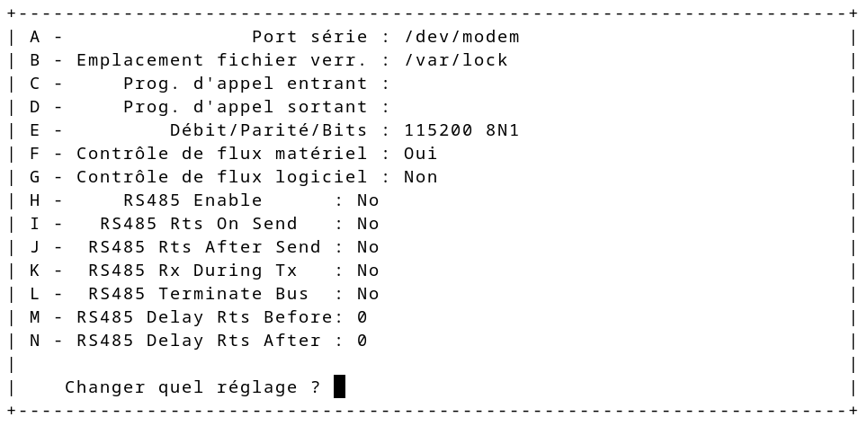This screenshot has width=868, height=426.
Task: Select Prog. d'appel sortant entry
Action: [x=210, y=107]
